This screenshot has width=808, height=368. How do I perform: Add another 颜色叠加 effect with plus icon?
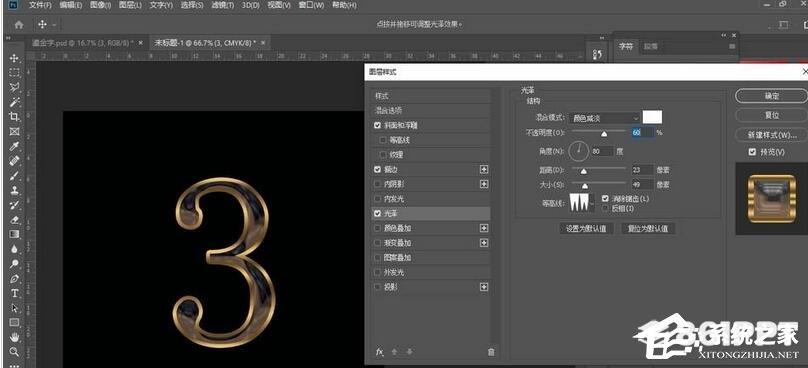483,228
